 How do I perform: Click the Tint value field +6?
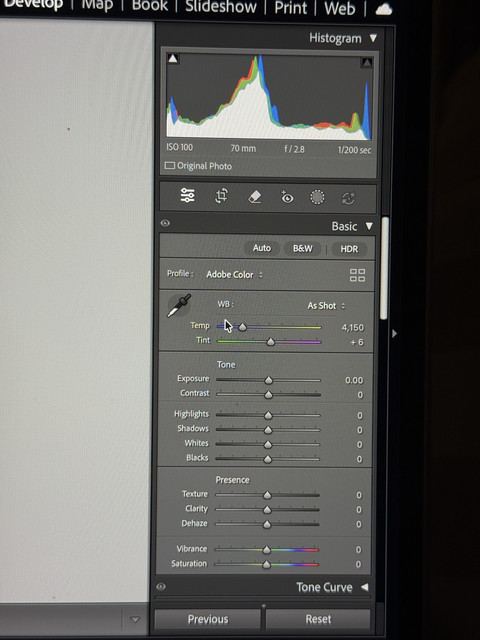pyautogui.click(x=357, y=342)
